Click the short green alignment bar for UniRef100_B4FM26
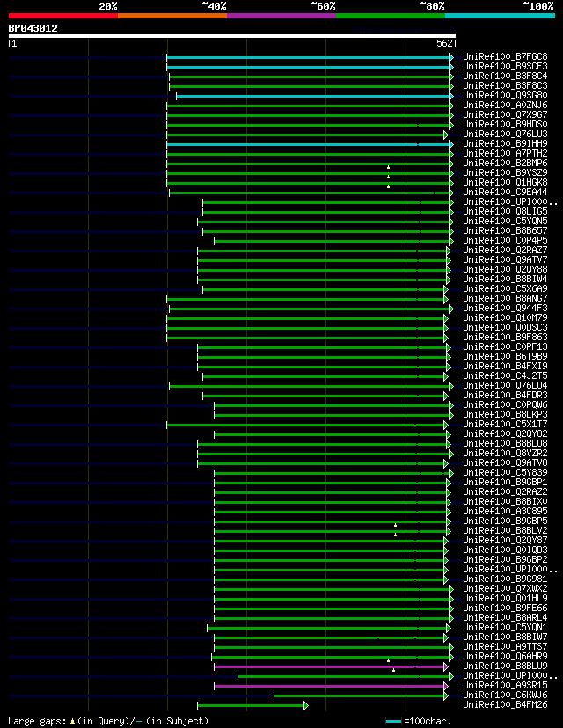The height and width of the screenshot is (728, 563). [x=252, y=706]
